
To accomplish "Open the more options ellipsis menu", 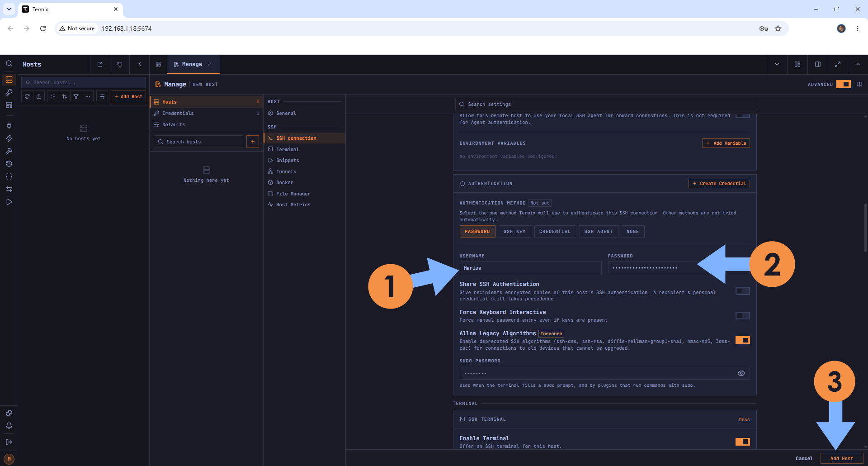I will [x=88, y=96].
